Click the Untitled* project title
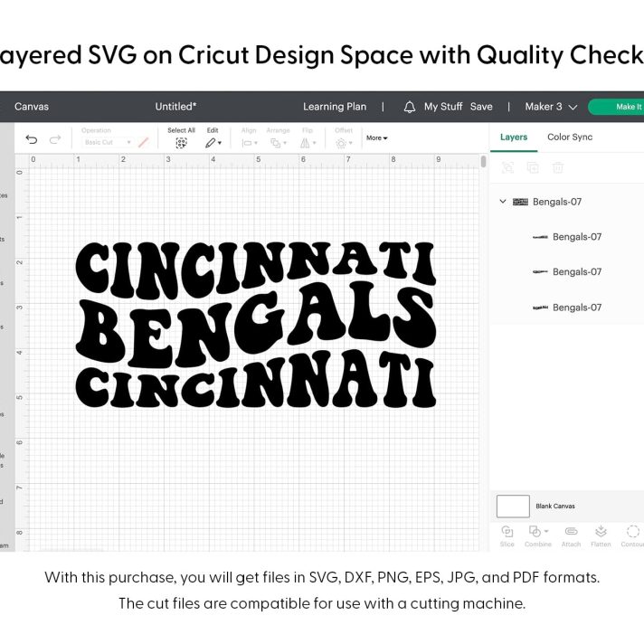 pyautogui.click(x=175, y=107)
